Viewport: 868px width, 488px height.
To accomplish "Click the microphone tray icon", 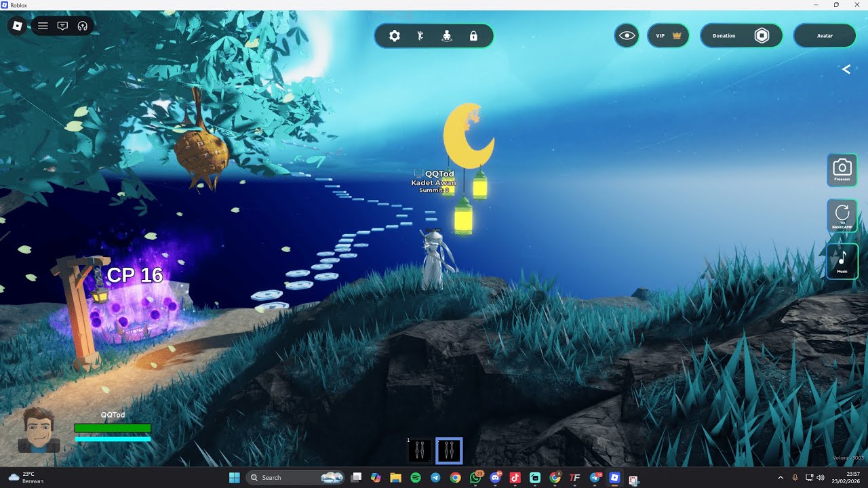I will point(795,478).
